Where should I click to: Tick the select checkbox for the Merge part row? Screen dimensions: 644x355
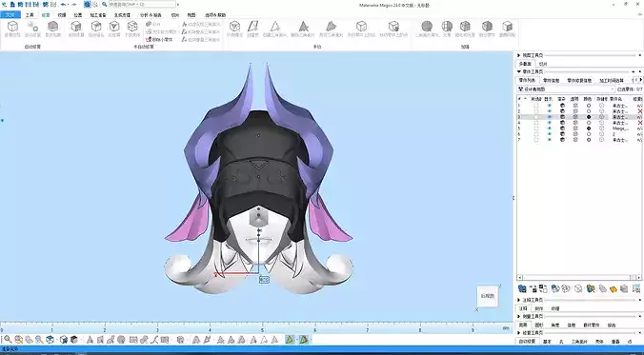click(x=536, y=128)
